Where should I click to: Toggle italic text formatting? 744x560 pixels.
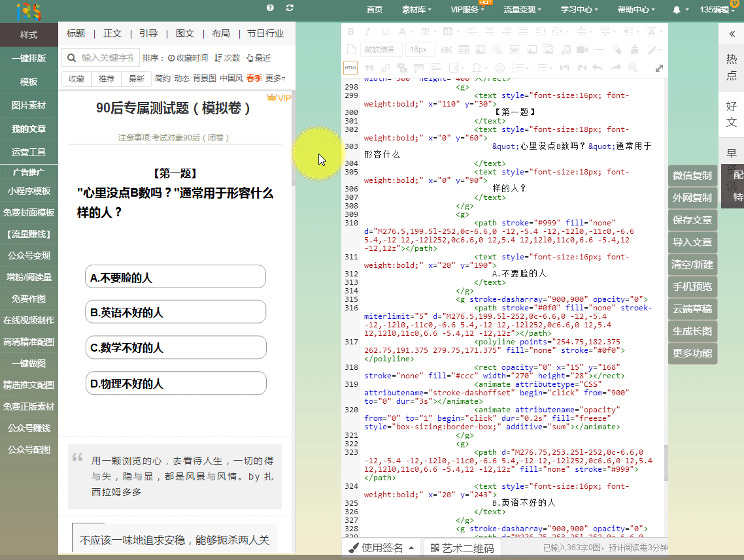click(x=369, y=31)
